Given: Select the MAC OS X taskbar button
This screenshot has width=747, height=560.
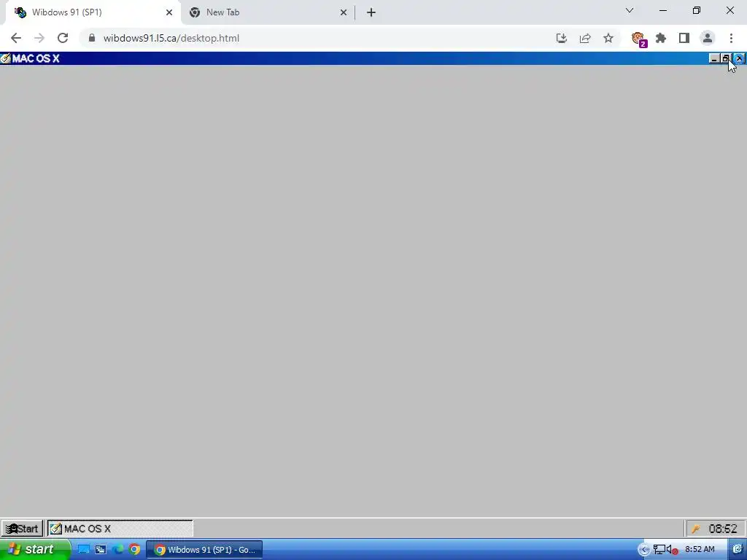Looking at the screenshot, I should (x=120, y=529).
